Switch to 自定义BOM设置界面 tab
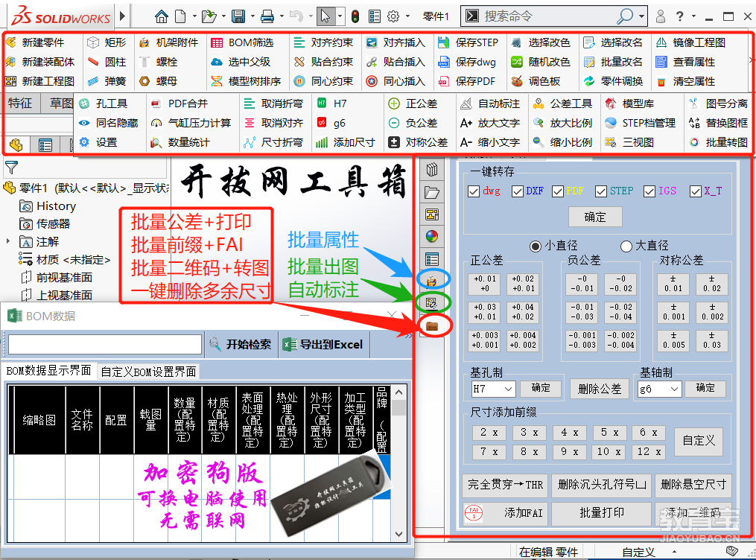The height and width of the screenshot is (560, 756). click(148, 372)
